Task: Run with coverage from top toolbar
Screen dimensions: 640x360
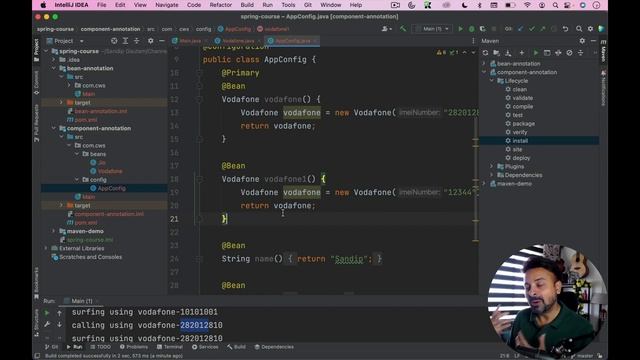Action: 482,29
